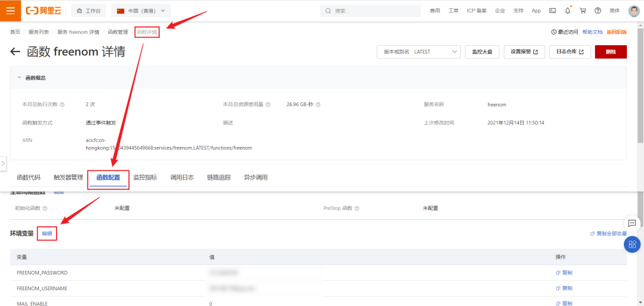Open the blue quick tools floating icon
The image size is (644, 306).
[632, 244]
